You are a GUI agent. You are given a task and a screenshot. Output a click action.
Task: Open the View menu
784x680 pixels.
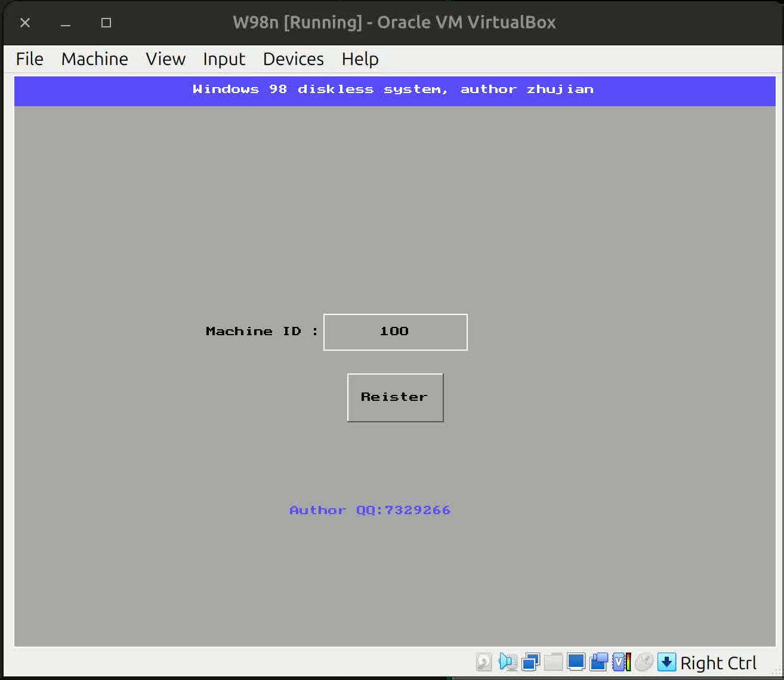tap(165, 59)
